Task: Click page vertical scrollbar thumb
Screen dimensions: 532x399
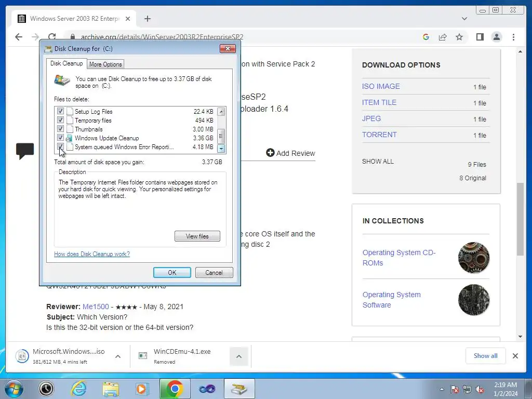Action: (520, 219)
